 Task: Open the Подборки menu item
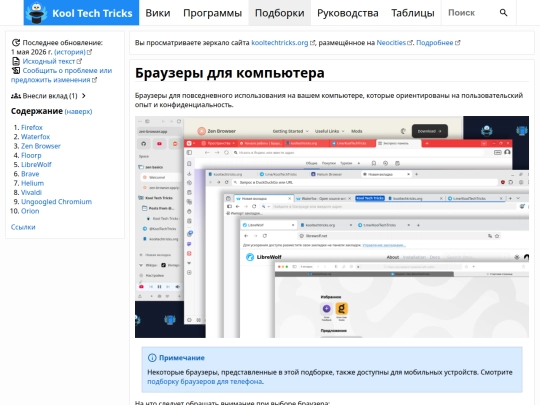280,13
